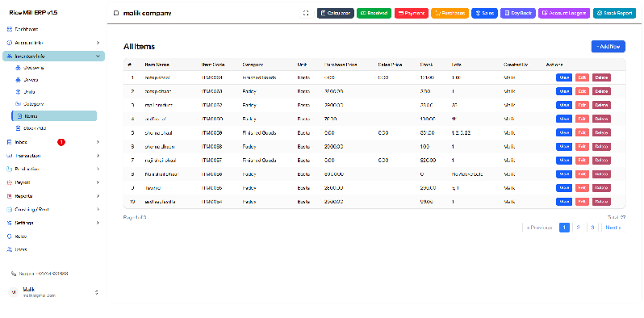The width and height of the screenshot is (644, 318).
Task: Open Purchases shortcut with cart icon
Action: tap(438, 13)
